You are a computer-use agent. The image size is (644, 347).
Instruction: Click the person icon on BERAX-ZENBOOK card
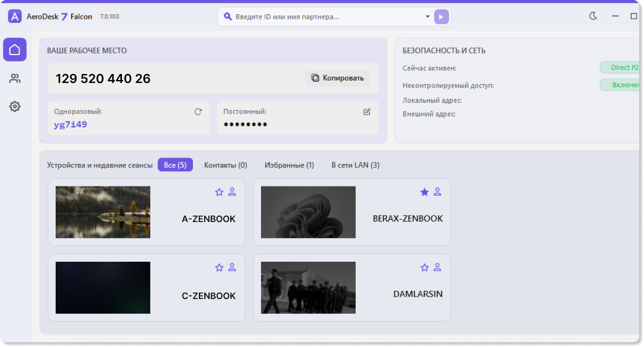point(437,192)
